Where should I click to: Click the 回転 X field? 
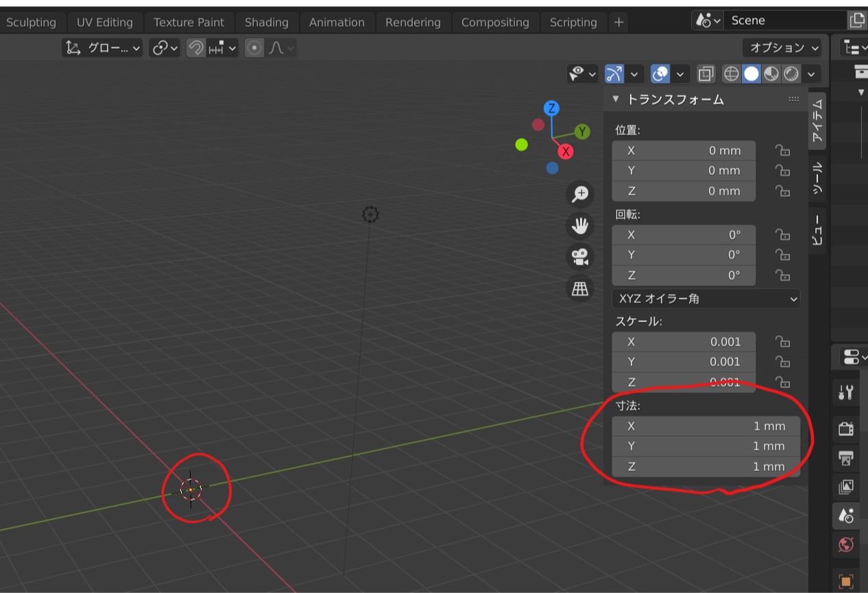[684, 235]
